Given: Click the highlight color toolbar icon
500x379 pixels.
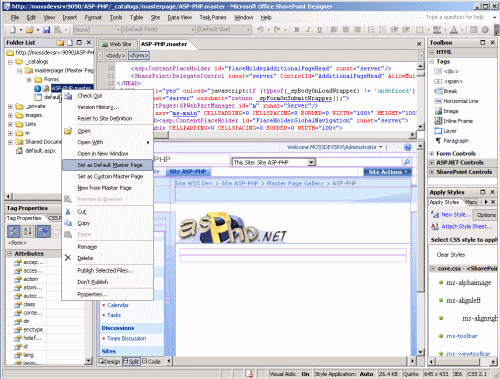Looking at the screenshot, I should pos(437,30).
